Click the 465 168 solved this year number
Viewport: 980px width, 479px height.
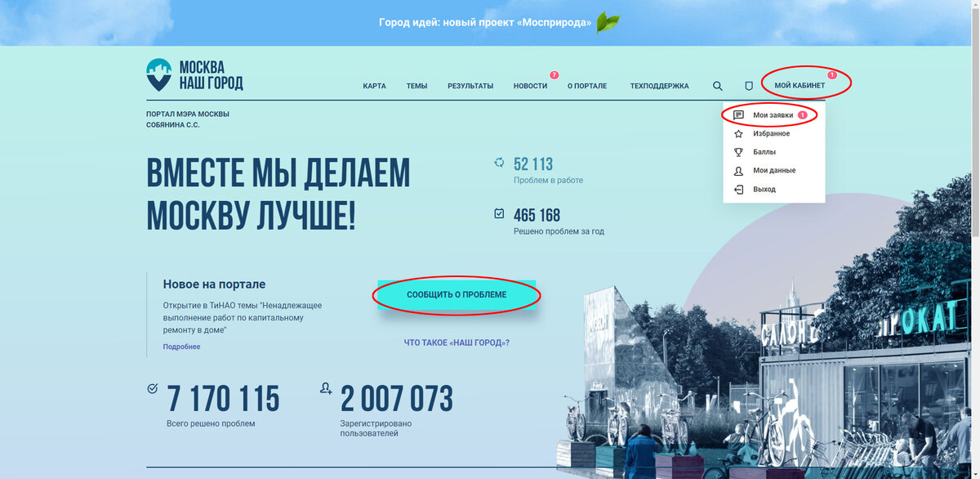537,215
